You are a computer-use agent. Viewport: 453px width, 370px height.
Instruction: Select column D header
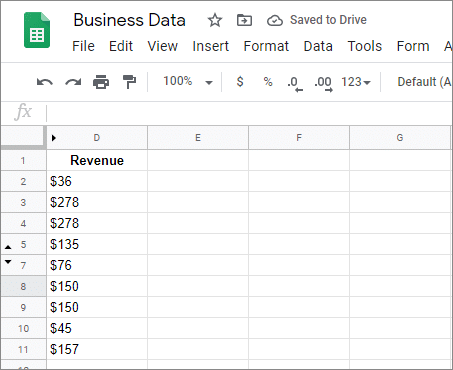97,138
